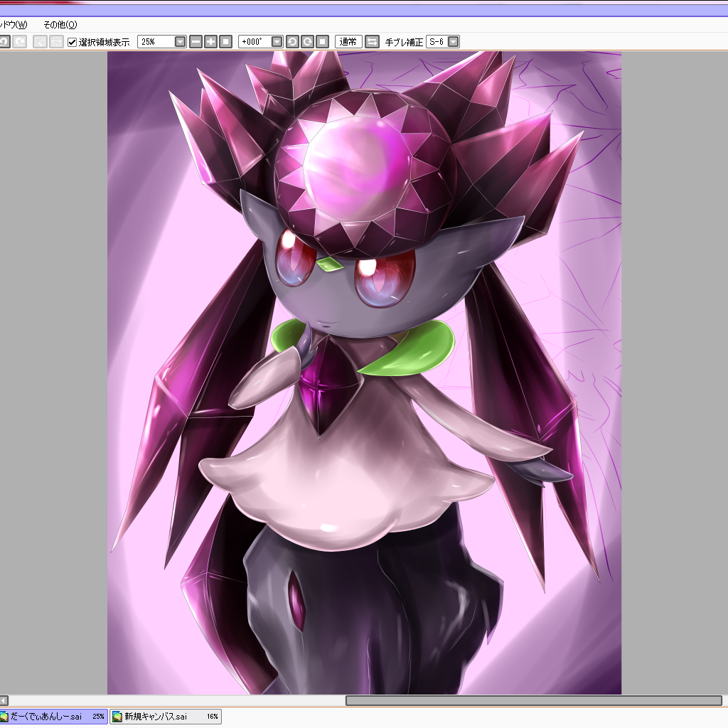Click the 25% zoom value text field
The width and height of the screenshot is (728, 728).
pos(156,42)
